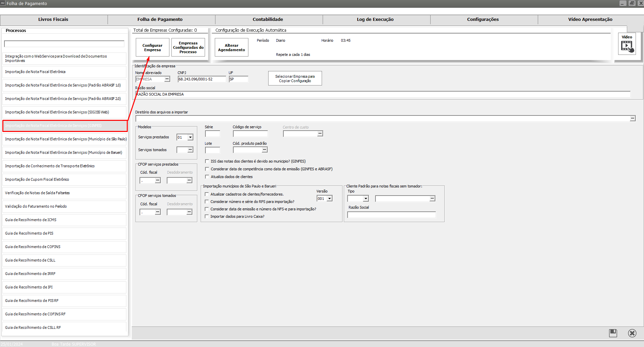The width and height of the screenshot is (644, 347).
Task: Select Validação do Faturamento no Período
Action: click(x=64, y=206)
